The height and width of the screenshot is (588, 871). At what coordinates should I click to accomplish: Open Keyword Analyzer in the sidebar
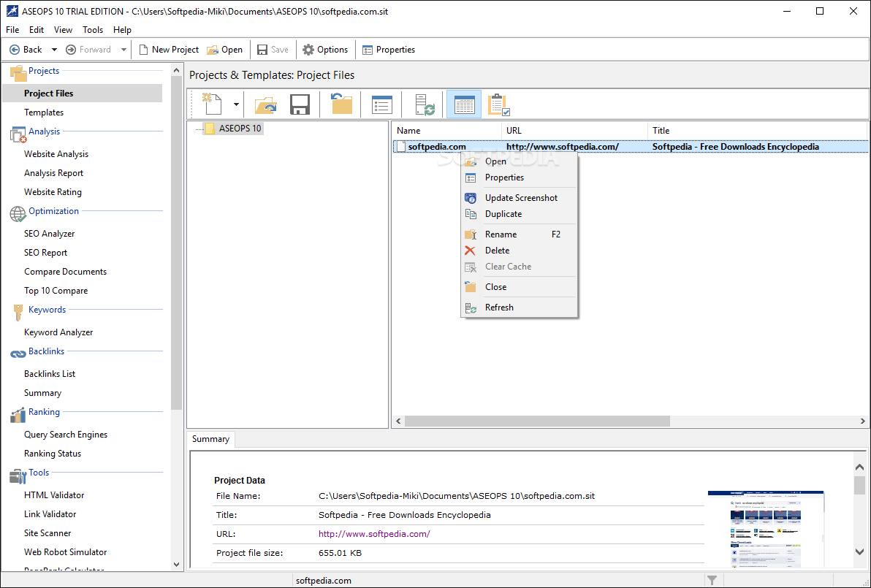[x=58, y=332]
